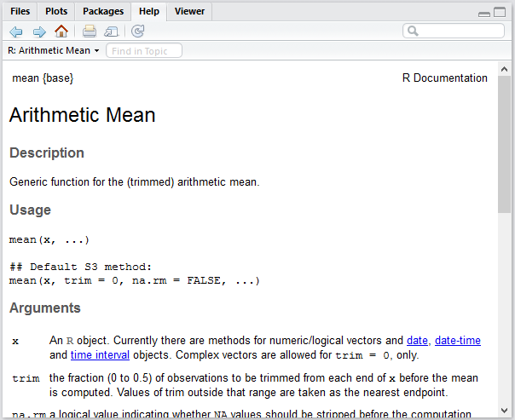The height and width of the screenshot is (420, 515).
Task: Click the 'mean {base}' header text
Action: point(43,78)
